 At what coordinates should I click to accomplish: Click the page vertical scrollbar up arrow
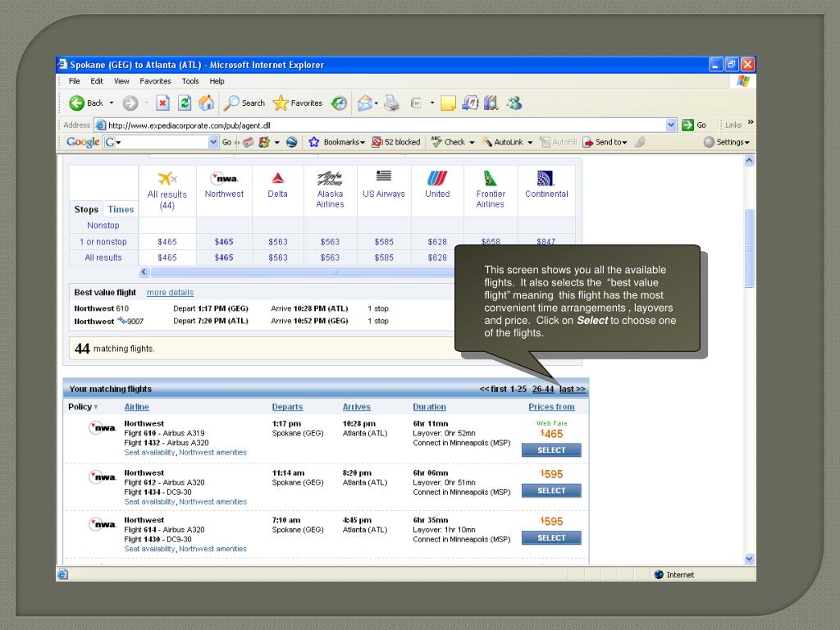point(749,160)
